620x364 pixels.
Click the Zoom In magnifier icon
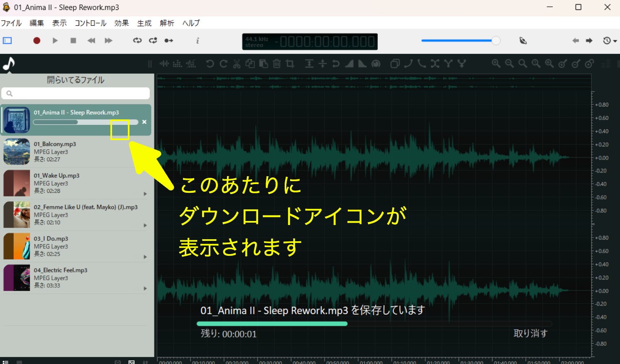(x=496, y=63)
